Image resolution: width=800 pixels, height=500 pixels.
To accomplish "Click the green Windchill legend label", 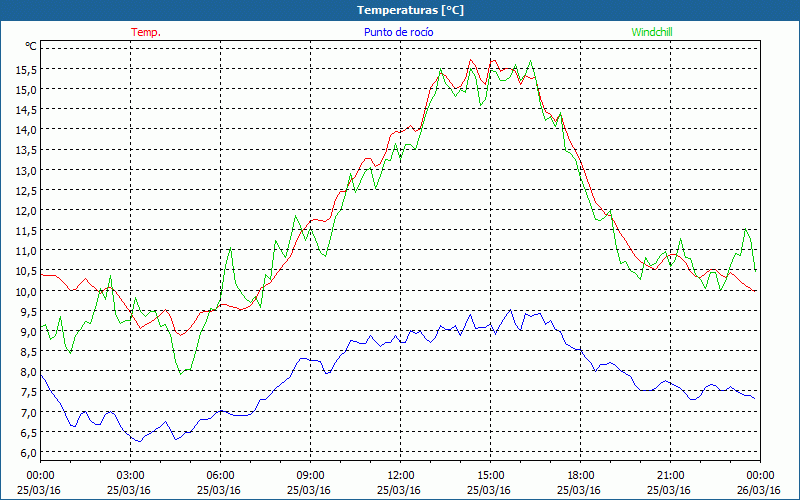I will (652, 32).
